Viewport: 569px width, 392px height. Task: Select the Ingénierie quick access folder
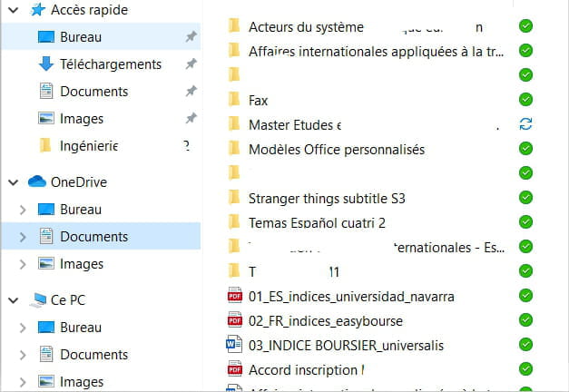88,145
